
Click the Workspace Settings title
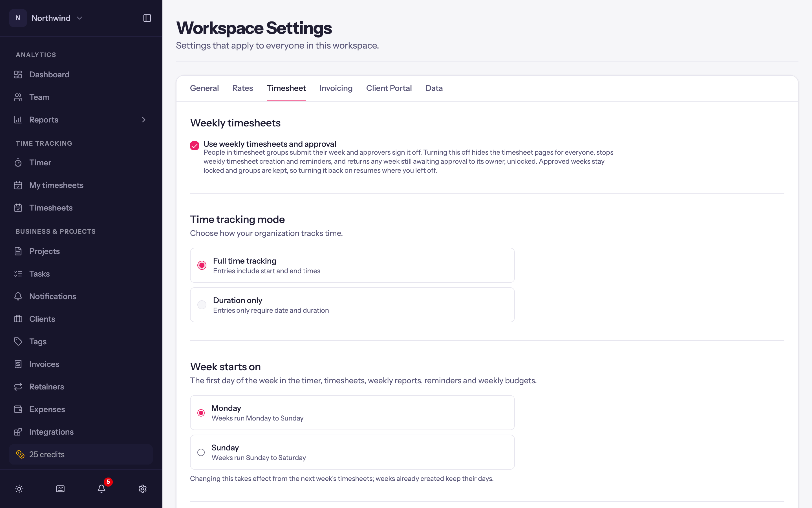click(x=254, y=28)
